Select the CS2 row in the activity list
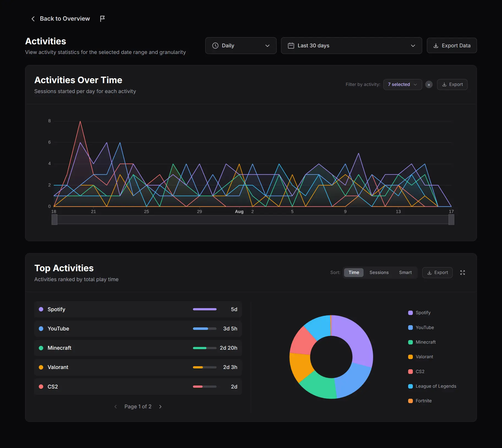Viewport: 502px width, 448px height. (138, 387)
